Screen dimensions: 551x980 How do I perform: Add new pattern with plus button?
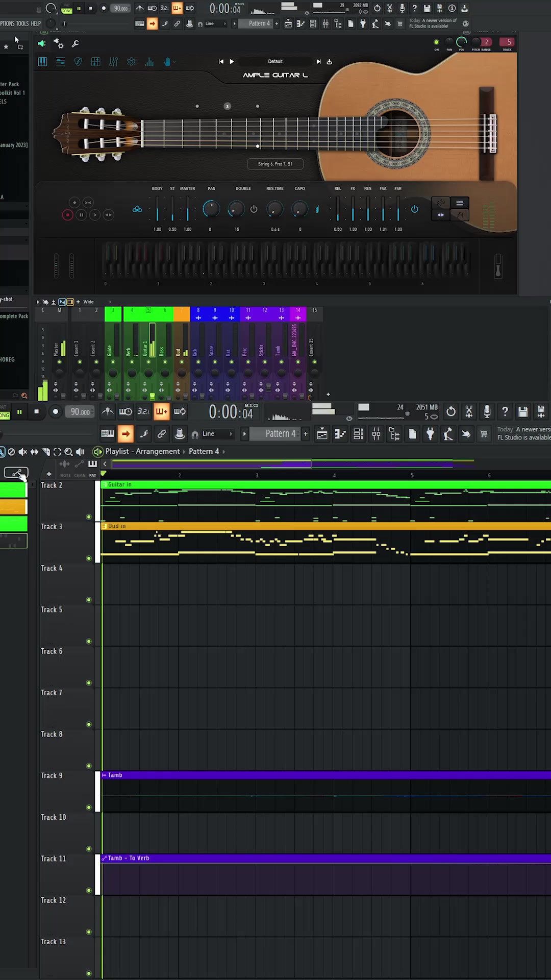(306, 434)
